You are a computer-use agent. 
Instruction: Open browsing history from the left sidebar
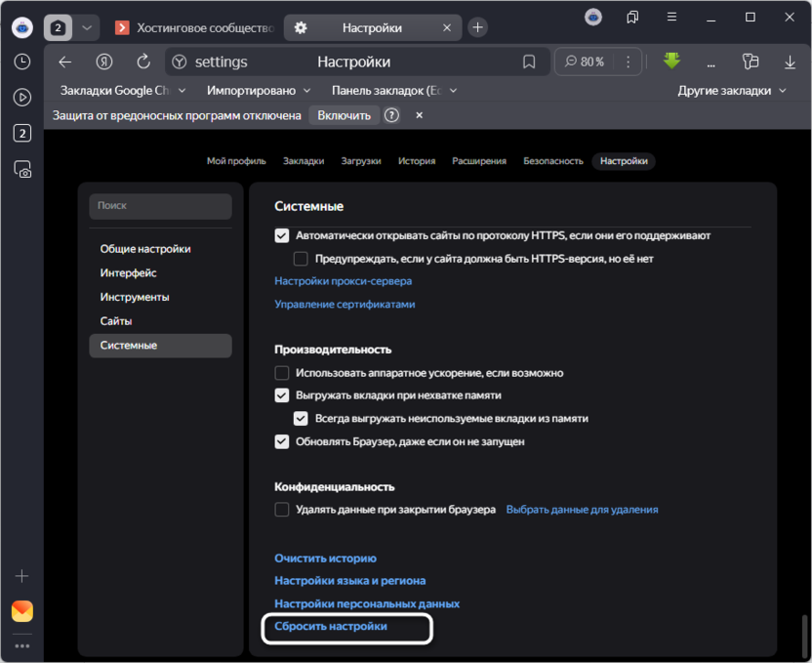tap(21, 62)
